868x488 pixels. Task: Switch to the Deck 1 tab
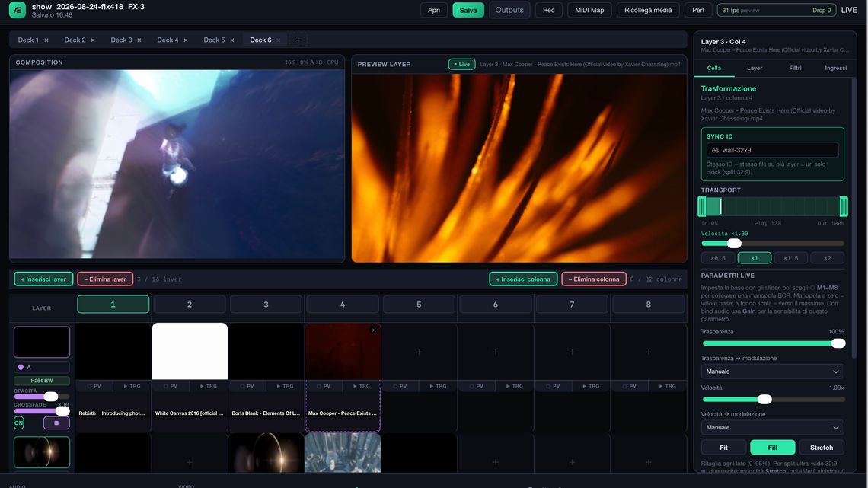tap(28, 40)
